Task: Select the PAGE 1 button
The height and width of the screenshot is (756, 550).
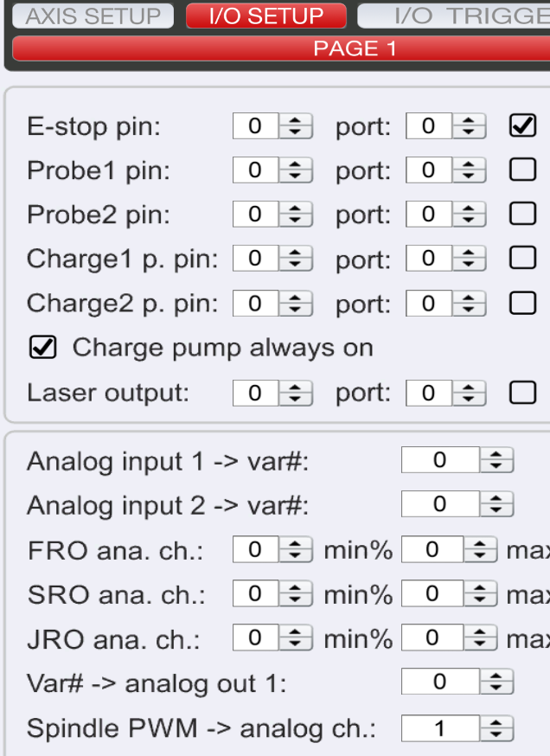Action: point(275,48)
